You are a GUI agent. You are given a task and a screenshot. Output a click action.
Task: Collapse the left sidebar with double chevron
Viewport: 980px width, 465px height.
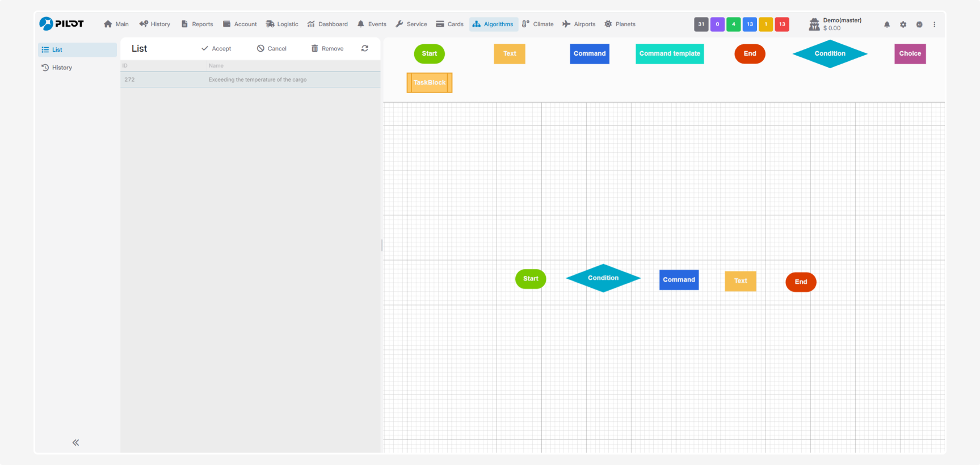point(75,442)
